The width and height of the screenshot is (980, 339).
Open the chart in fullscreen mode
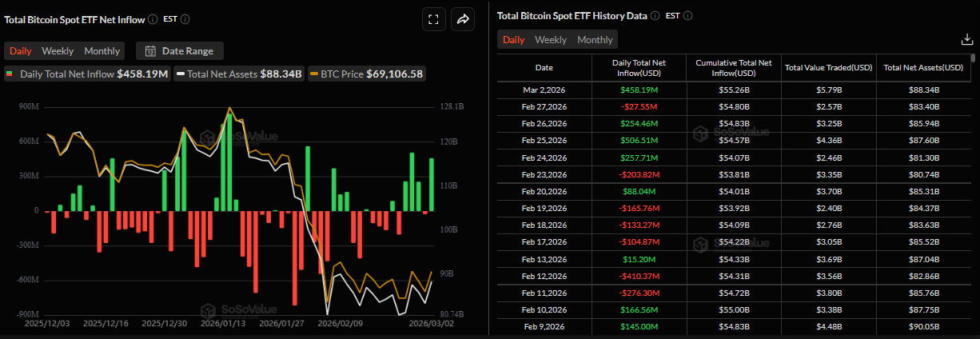click(433, 20)
